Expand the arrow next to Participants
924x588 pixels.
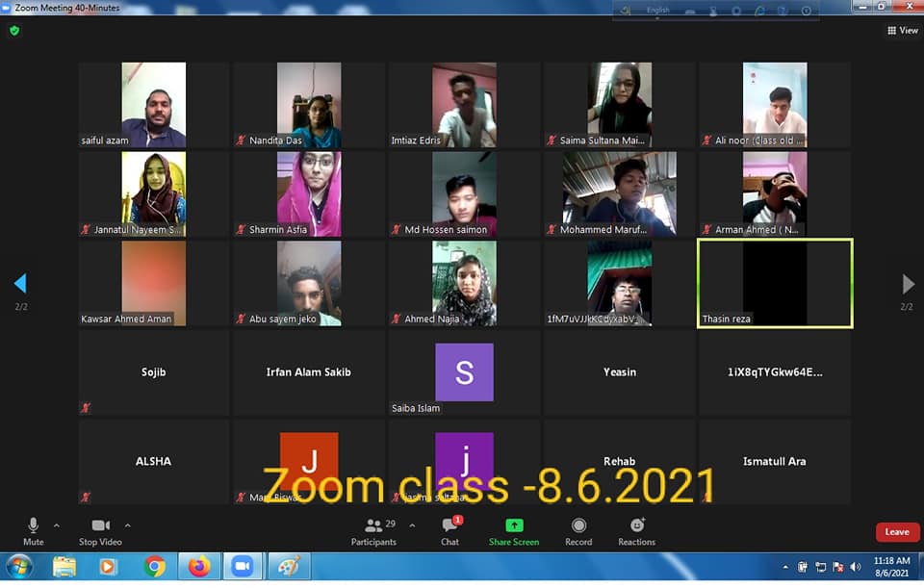coord(413,525)
